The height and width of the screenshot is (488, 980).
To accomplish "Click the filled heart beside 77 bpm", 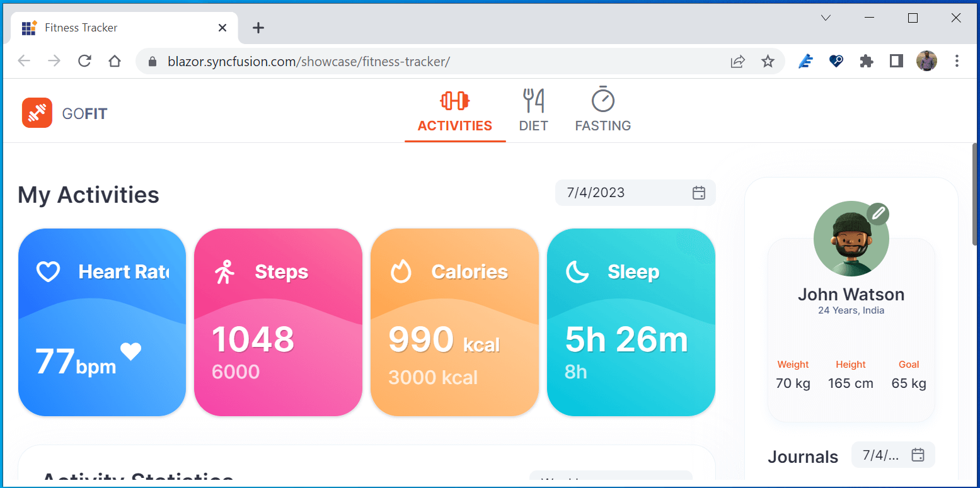I will (131, 351).
